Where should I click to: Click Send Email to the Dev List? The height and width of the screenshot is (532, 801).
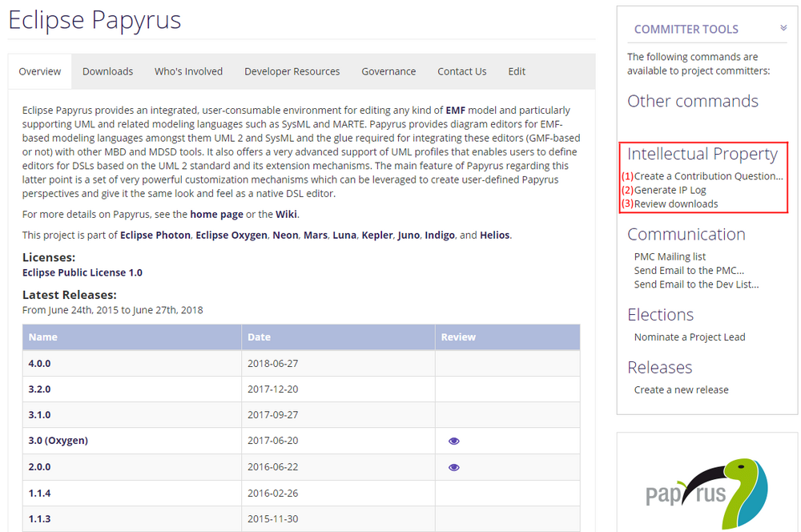pyautogui.click(x=696, y=284)
